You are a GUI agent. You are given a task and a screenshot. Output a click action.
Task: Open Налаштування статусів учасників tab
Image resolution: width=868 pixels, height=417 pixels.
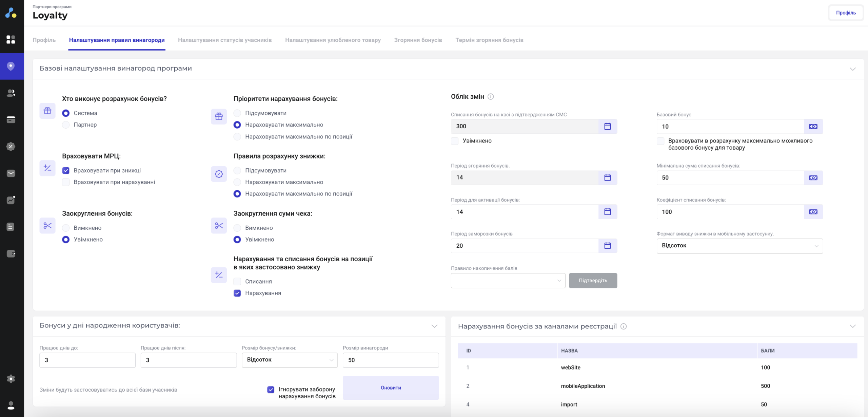pyautogui.click(x=224, y=40)
